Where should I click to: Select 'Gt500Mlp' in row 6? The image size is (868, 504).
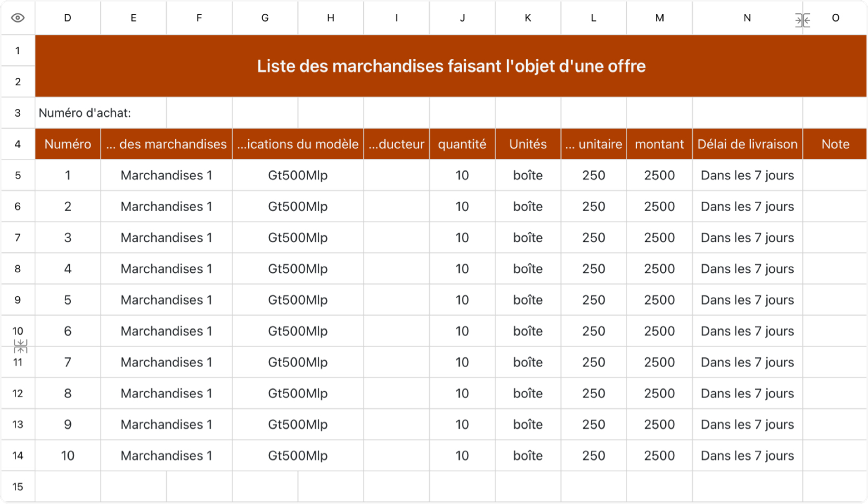coord(298,206)
